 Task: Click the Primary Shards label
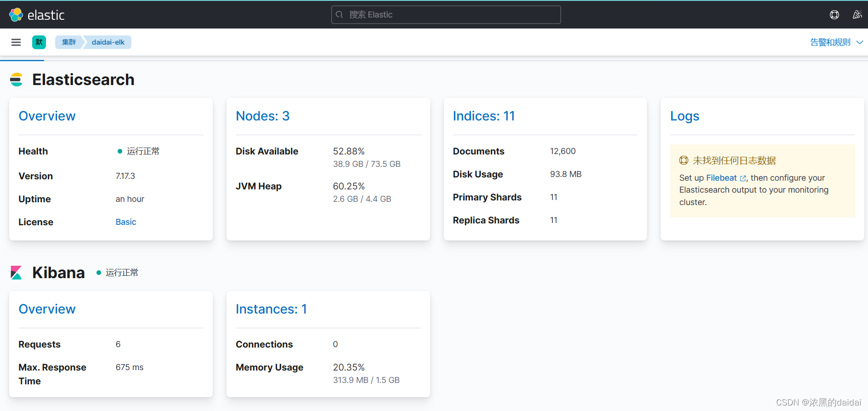click(487, 197)
